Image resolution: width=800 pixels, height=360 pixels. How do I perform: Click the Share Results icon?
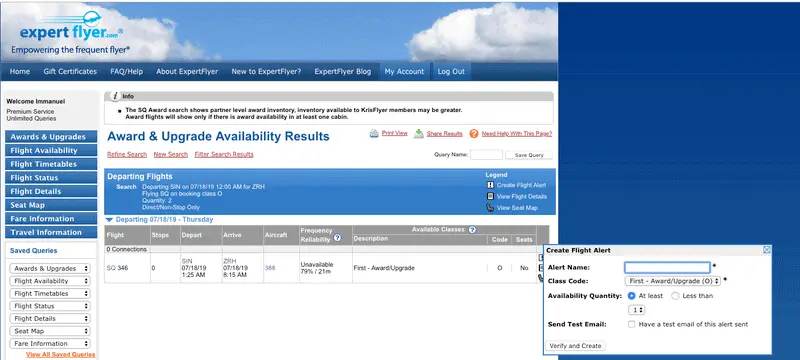419,134
